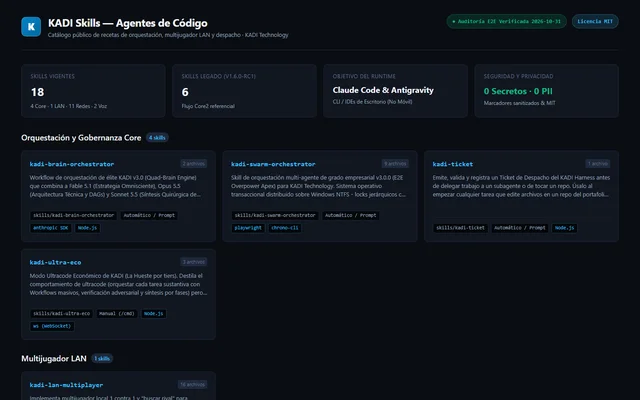Click the '1 archivo' badge
This screenshot has height=400, width=640.
(x=598, y=164)
